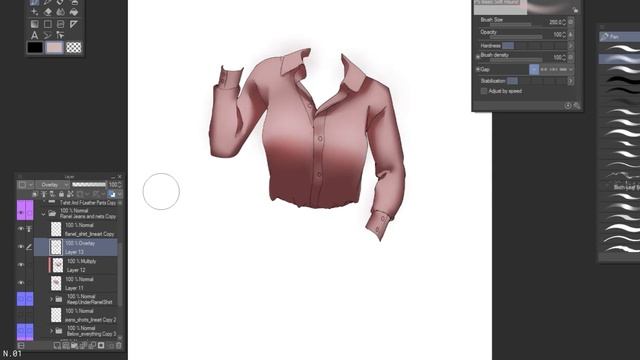Choose the black main color swatch
Viewport: 640px width, 360px height.
click(x=35, y=47)
